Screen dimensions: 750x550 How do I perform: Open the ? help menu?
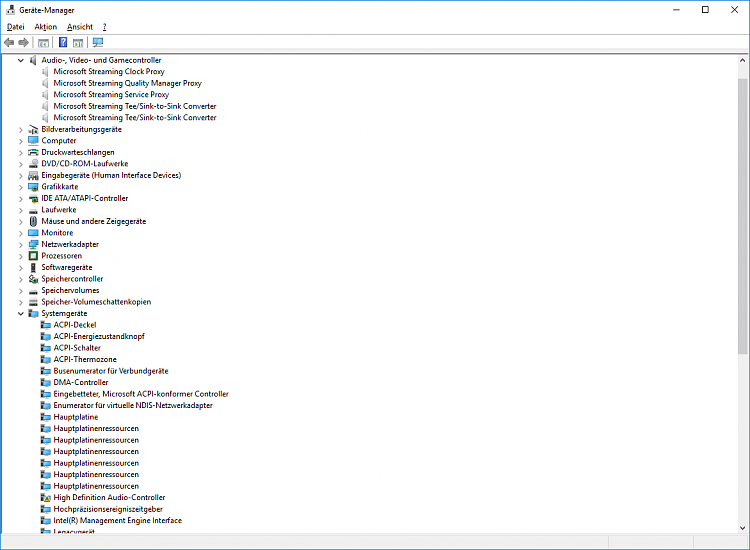point(105,27)
